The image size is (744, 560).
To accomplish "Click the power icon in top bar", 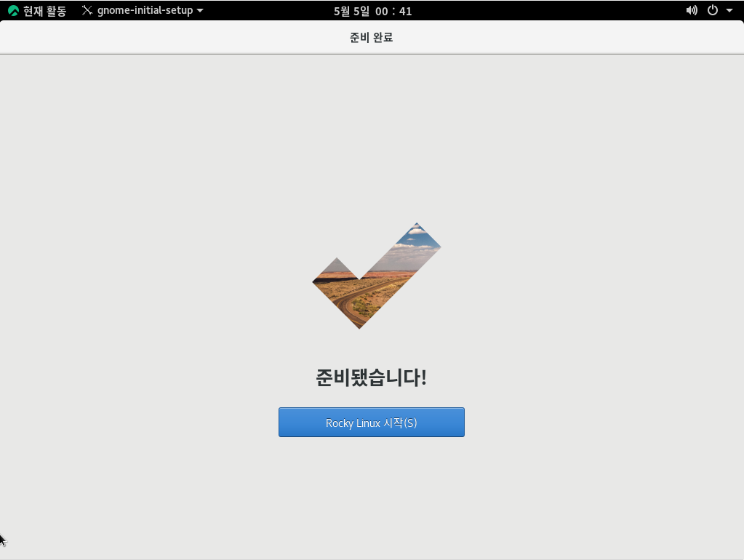I will tap(713, 10).
